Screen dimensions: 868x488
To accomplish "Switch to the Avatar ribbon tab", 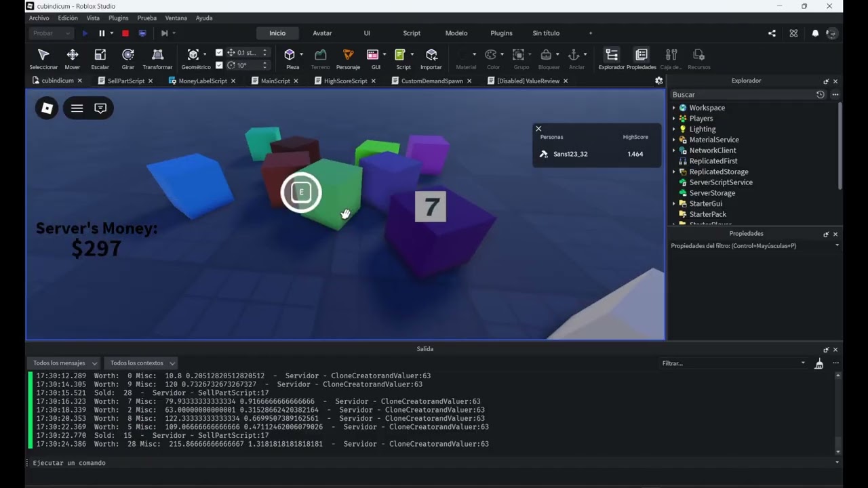I will tap(322, 33).
